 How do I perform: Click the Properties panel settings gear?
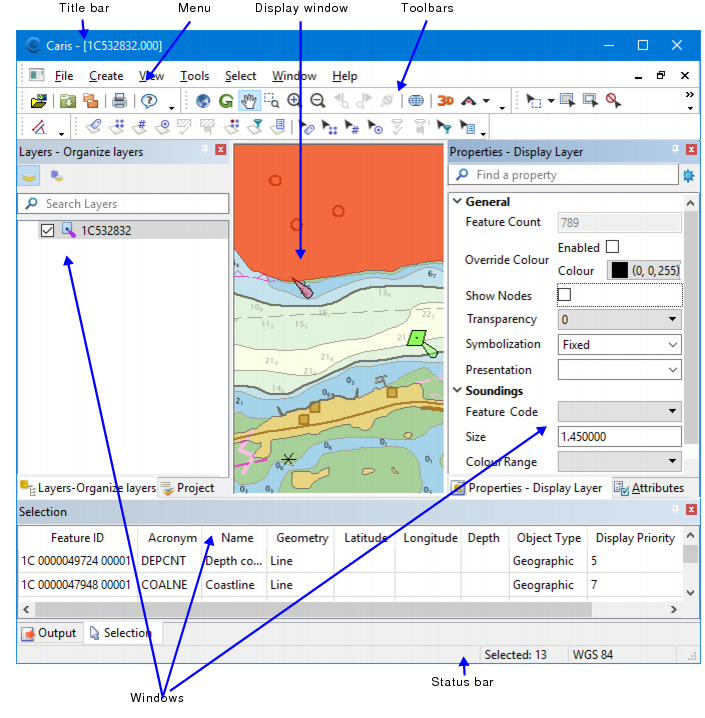click(x=688, y=175)
